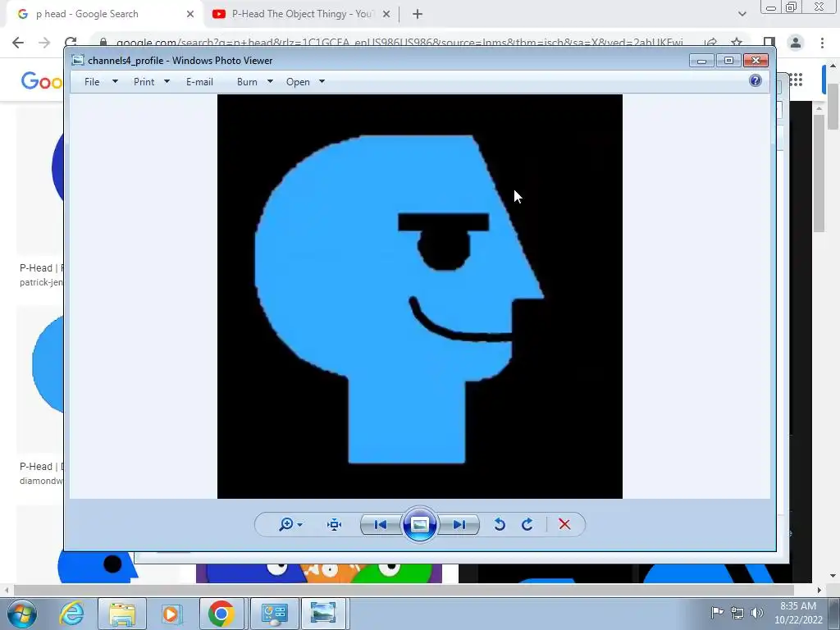The image size is (840, 630).
Task: Expand the zoom magnifier dropdown arrow
Action: [300, 525]
